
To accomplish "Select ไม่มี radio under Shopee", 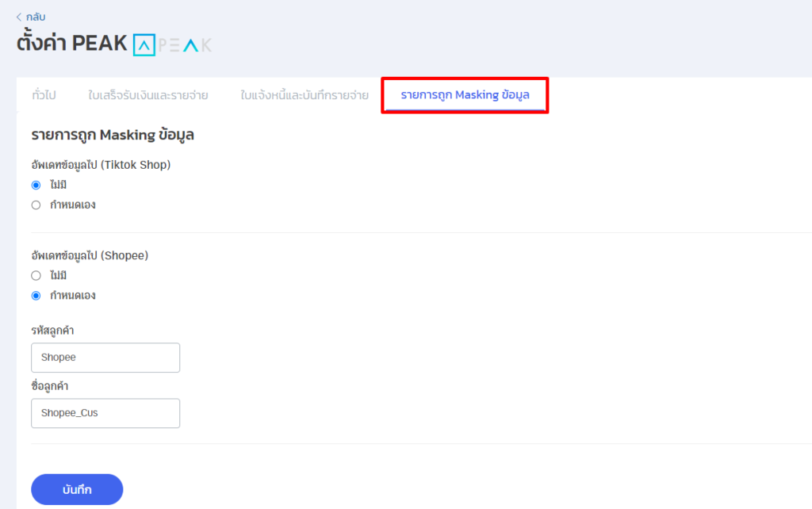I will tap(36, 276).
